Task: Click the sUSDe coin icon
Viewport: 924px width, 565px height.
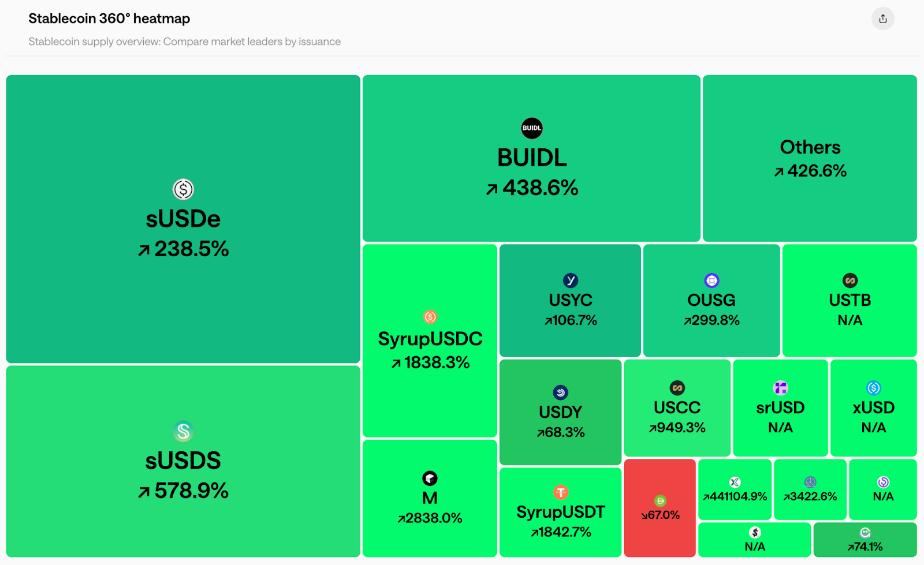Action: point(183,189)
